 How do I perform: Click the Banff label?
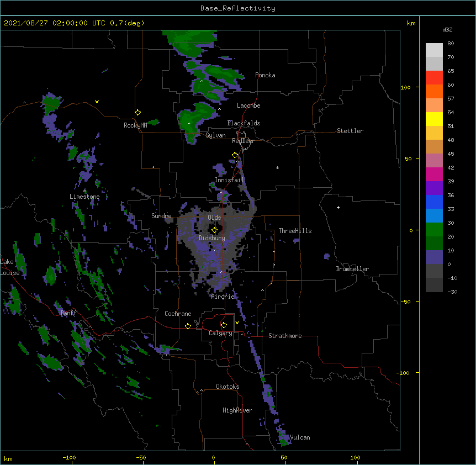pos(68,313)
